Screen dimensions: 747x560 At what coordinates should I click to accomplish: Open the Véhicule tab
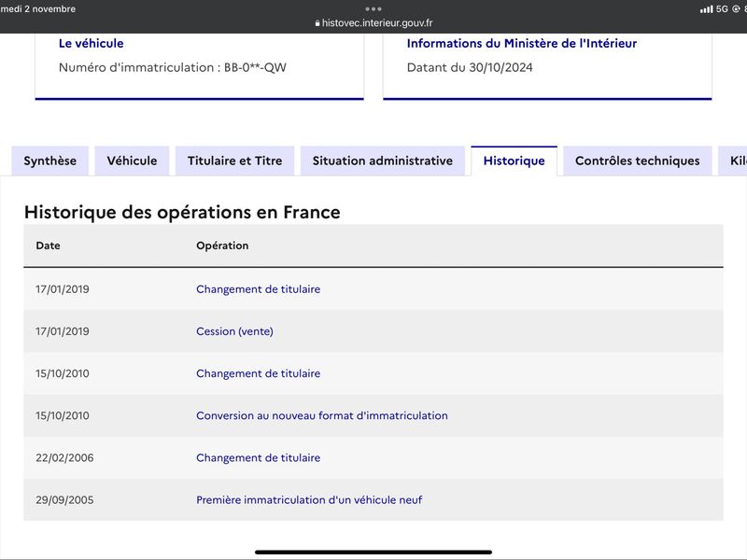click(x=132, y=161)
